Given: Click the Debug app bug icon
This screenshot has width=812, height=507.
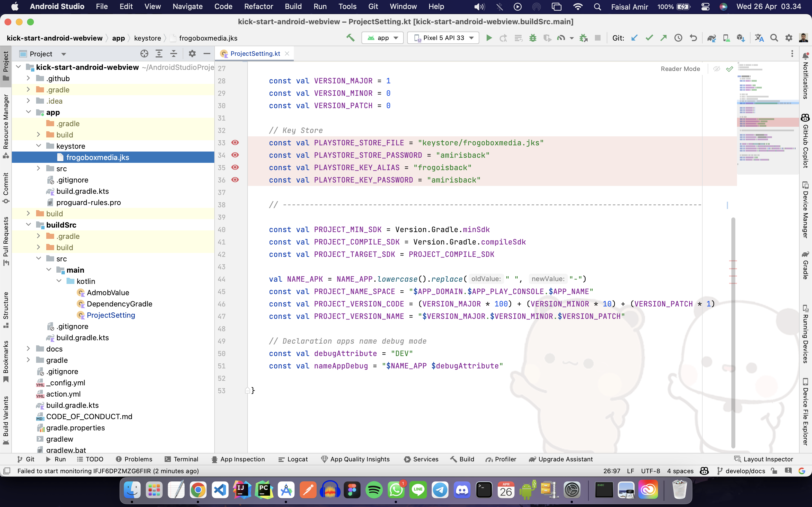Looking at the screenshot, I should (x=533, y=38).
